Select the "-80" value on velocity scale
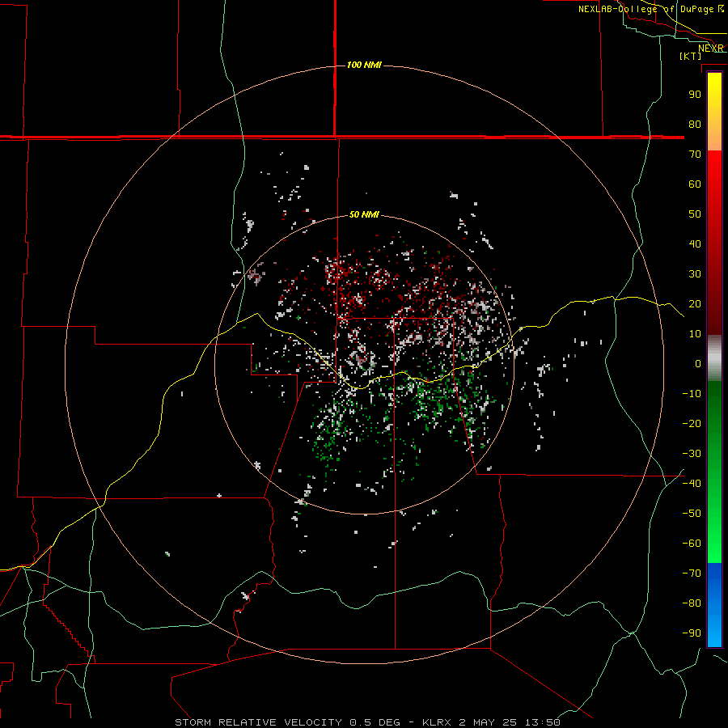The image size is (728, 728). click(692, 603)
